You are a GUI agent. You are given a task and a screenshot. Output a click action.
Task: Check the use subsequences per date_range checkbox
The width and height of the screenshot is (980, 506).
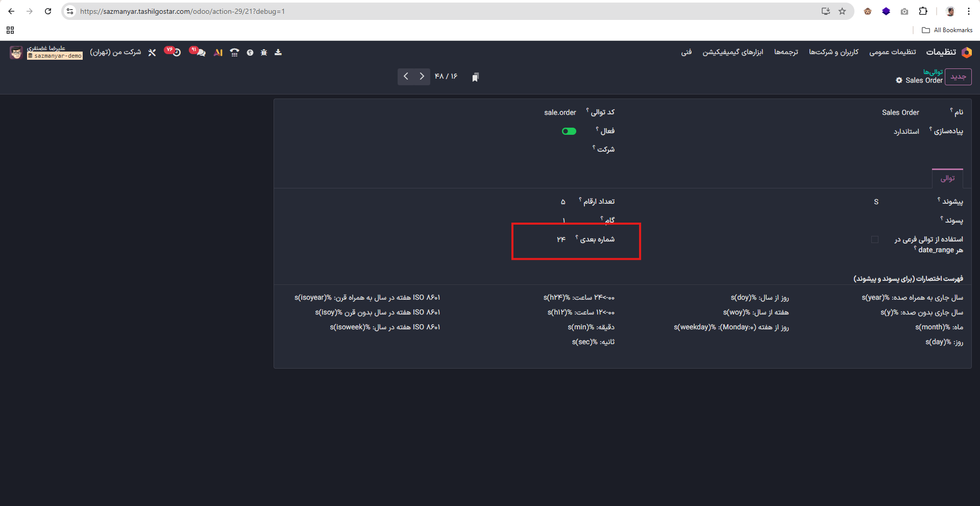point(875,239)
